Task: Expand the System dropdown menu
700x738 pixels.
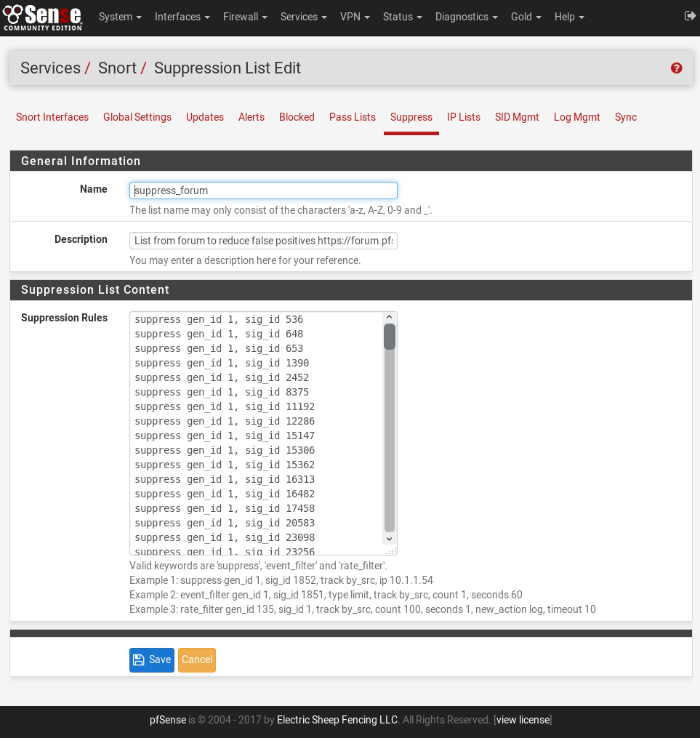Action: click(120, 17)
